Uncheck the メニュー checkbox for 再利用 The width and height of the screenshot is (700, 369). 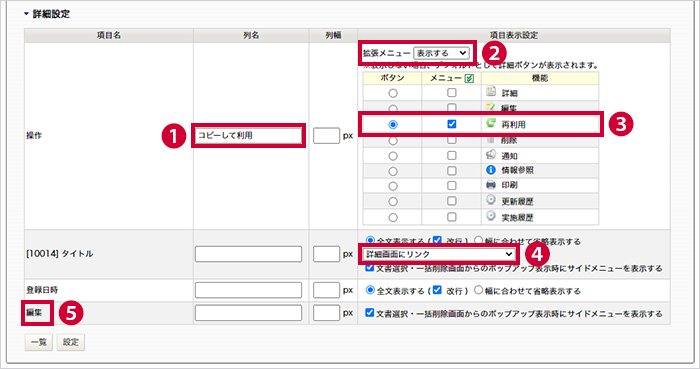point(452,124)
